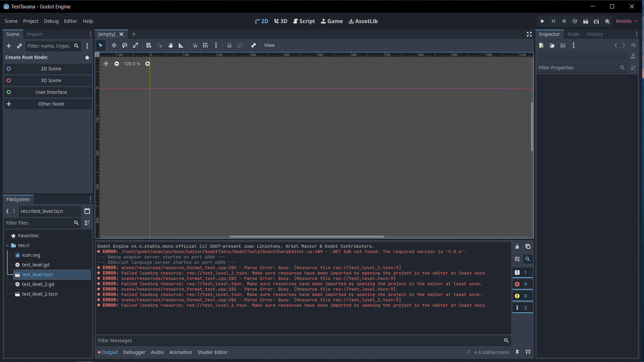Switch to the Import dock tab

click(x=34, y=34)
